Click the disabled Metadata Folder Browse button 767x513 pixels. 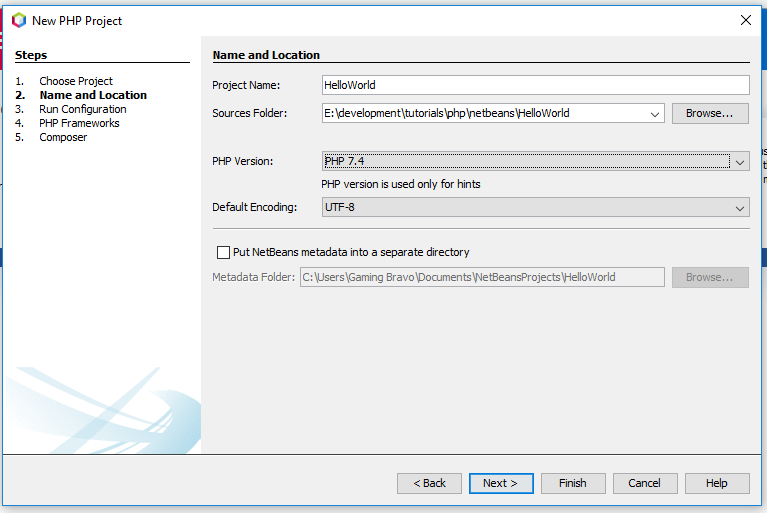(x=710, y=277)
